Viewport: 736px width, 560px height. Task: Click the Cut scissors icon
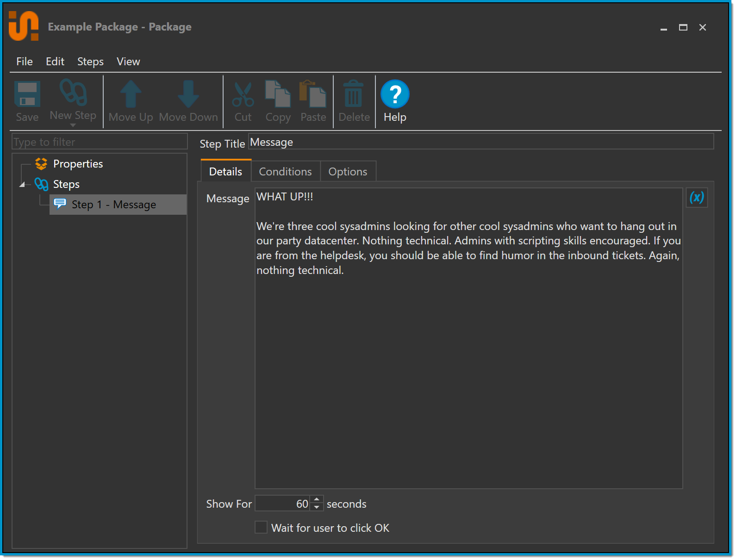[243, 94]
